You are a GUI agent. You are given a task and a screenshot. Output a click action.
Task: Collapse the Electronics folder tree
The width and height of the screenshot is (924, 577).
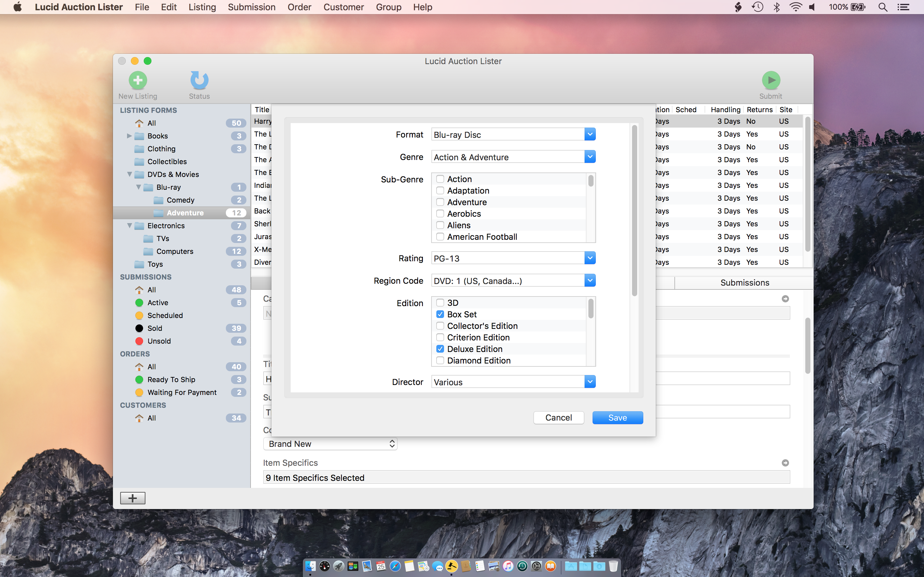point(129,226)
